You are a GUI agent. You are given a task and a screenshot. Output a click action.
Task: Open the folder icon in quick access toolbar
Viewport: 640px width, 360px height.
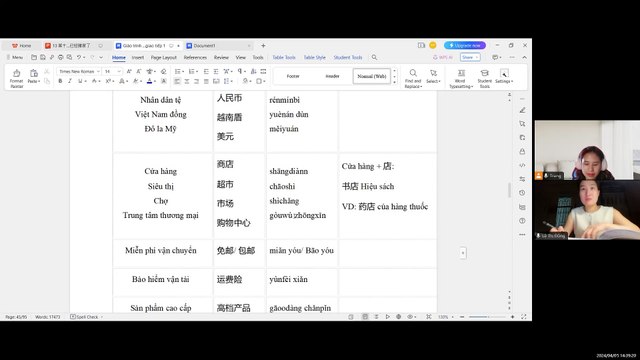(34, 58)
